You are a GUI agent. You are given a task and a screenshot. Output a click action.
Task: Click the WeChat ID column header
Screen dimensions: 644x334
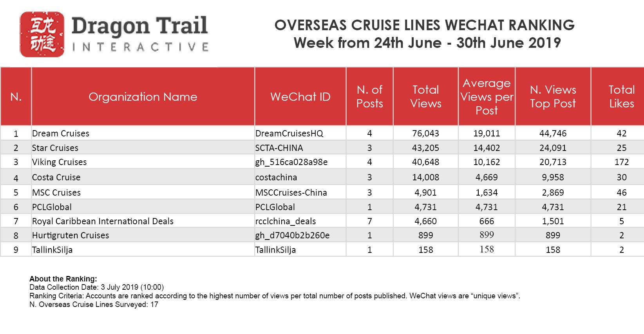[x=300, y=97]
